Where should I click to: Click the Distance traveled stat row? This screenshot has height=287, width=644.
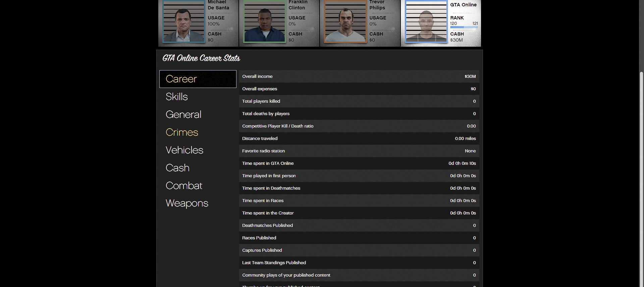[x=359, y=139]
